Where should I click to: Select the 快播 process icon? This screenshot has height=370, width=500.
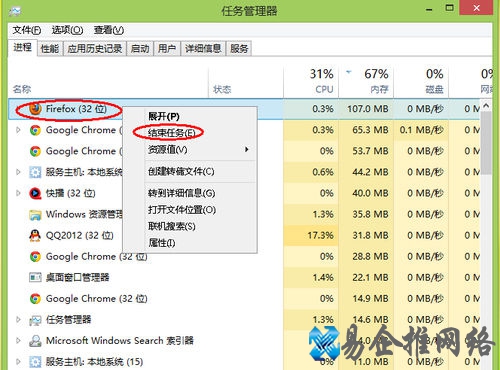tap(35, 193)
